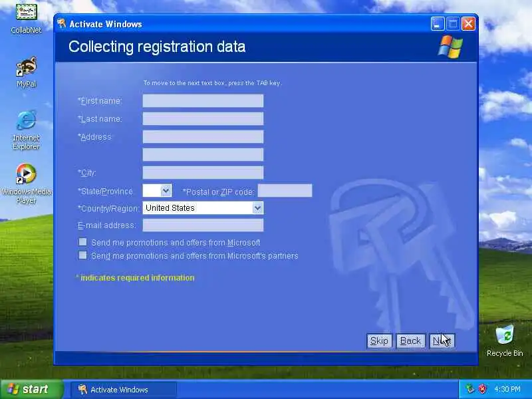Select the MyPal desktop shortcut
Viewport: 532px width, 399px height.
[x=26, y=72]
